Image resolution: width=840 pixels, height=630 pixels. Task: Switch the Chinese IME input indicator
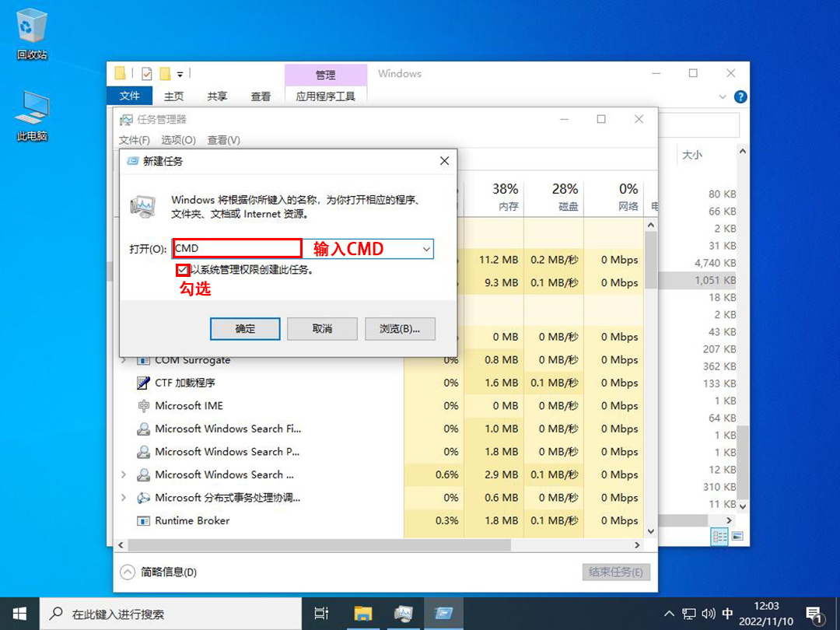[727, 614]
